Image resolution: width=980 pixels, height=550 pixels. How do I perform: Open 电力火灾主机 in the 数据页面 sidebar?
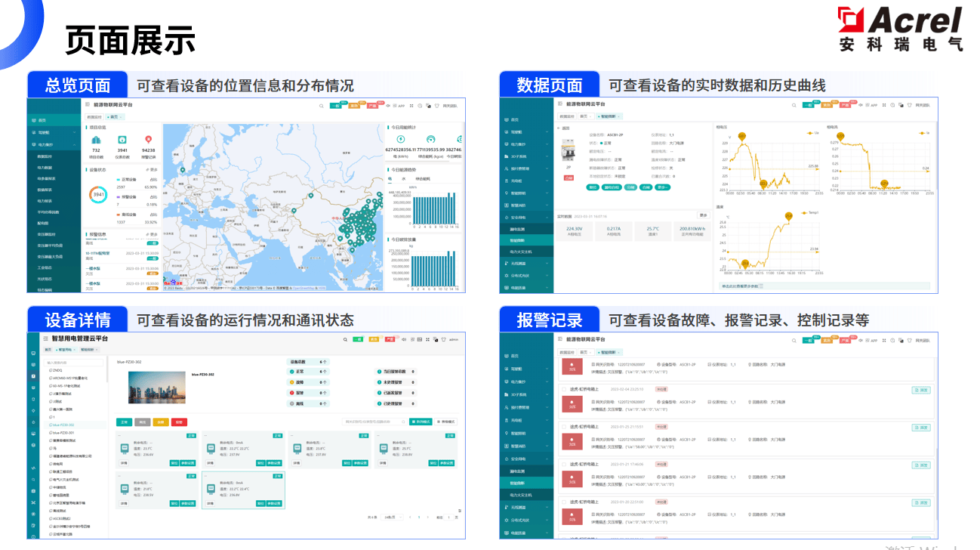click(x=526, y=251)
